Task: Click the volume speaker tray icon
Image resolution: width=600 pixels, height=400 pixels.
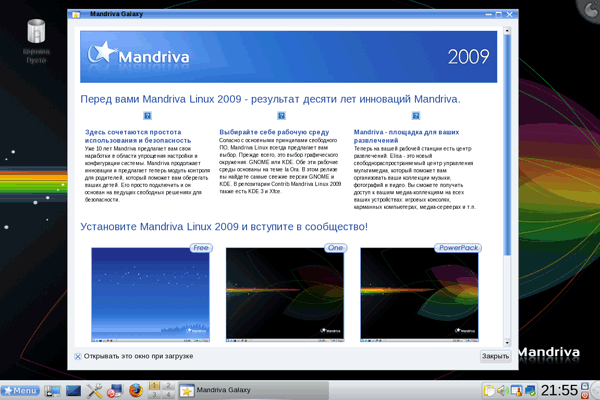Action: (502, 391)
